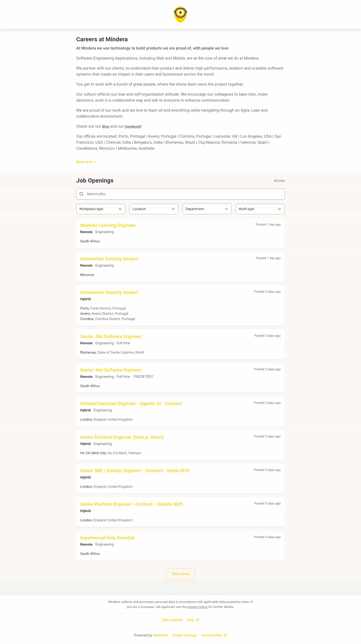Click Blumenau, State of Santa Catarina text
This screenshot has height=644, width=361.
pos(112,353)
